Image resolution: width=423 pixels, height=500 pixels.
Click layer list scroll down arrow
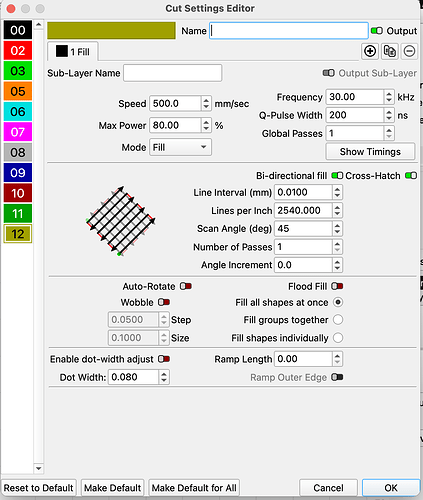tap(39, 468)
